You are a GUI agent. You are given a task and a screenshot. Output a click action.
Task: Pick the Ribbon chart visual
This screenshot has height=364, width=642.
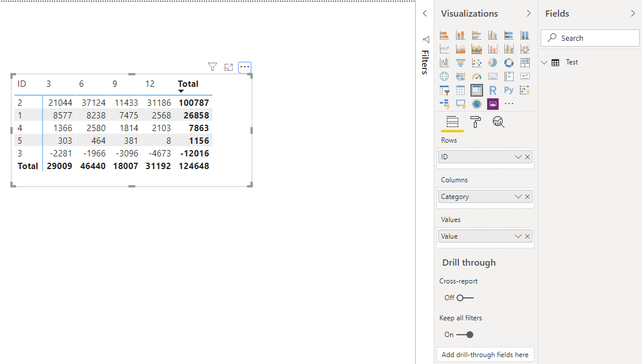coord(525,49)
